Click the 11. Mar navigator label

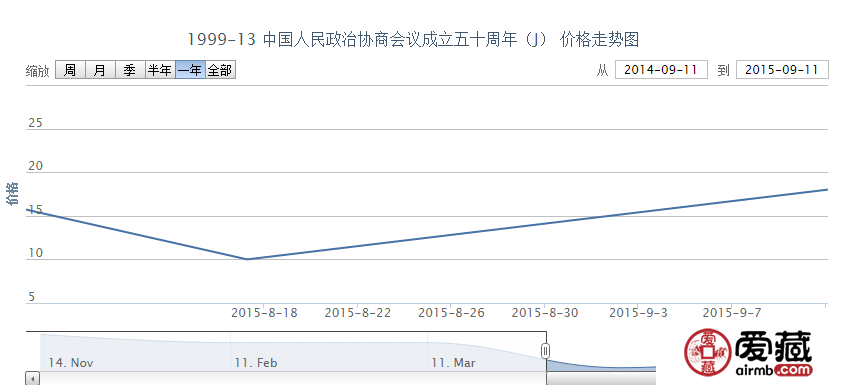[x=453, y=363]
